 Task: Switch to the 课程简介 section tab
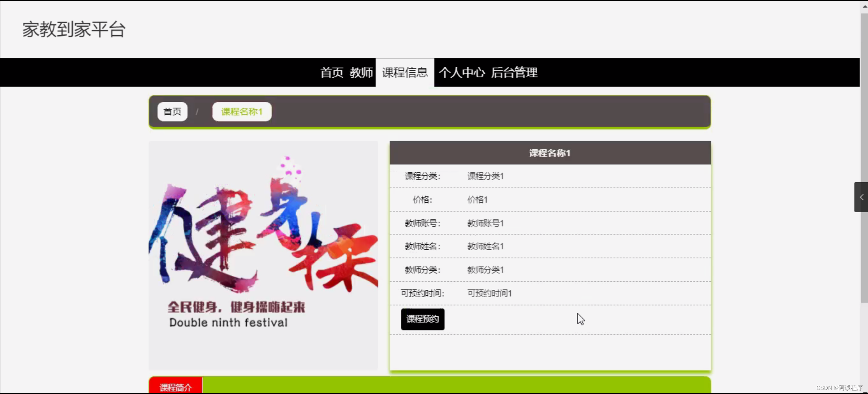click(x=175, y=387)
